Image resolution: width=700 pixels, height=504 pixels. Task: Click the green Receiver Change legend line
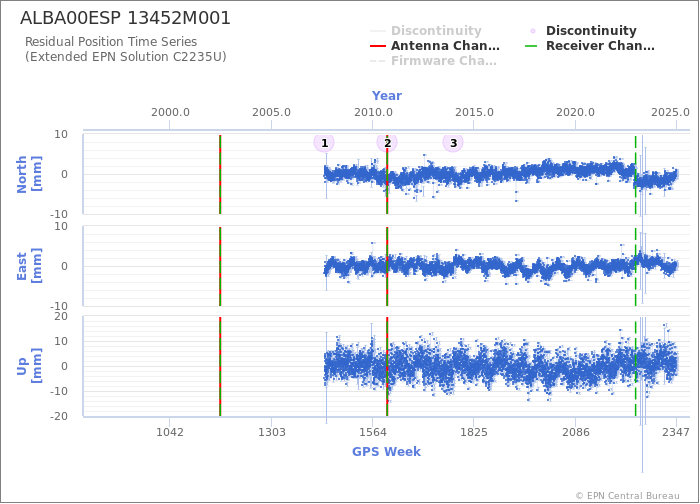(531, 46)
